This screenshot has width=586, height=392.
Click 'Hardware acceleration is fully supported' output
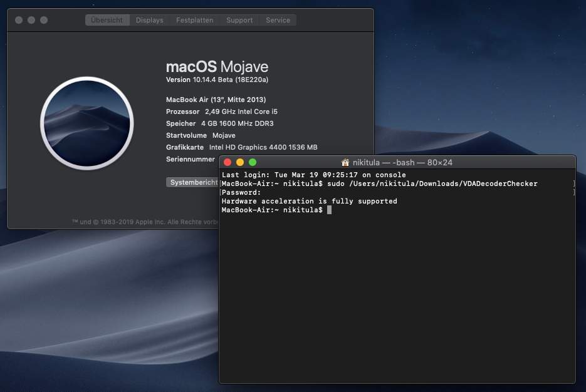310,201
